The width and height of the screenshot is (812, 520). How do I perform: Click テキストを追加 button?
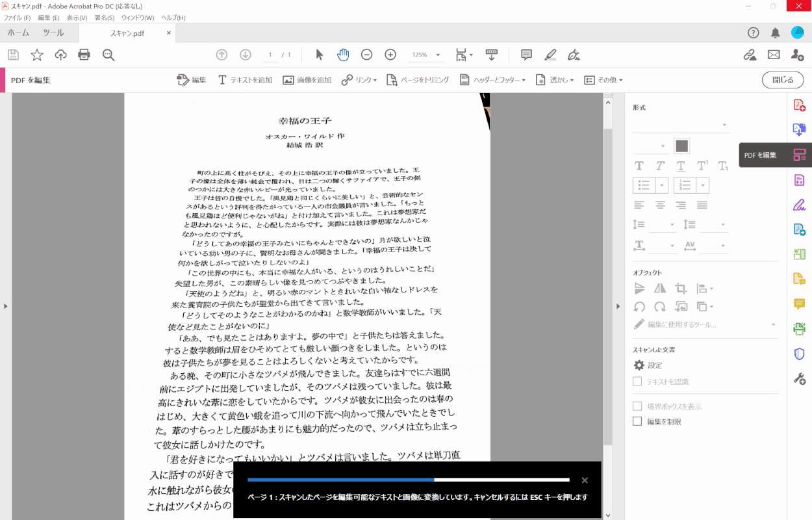[x=245, y=80]
